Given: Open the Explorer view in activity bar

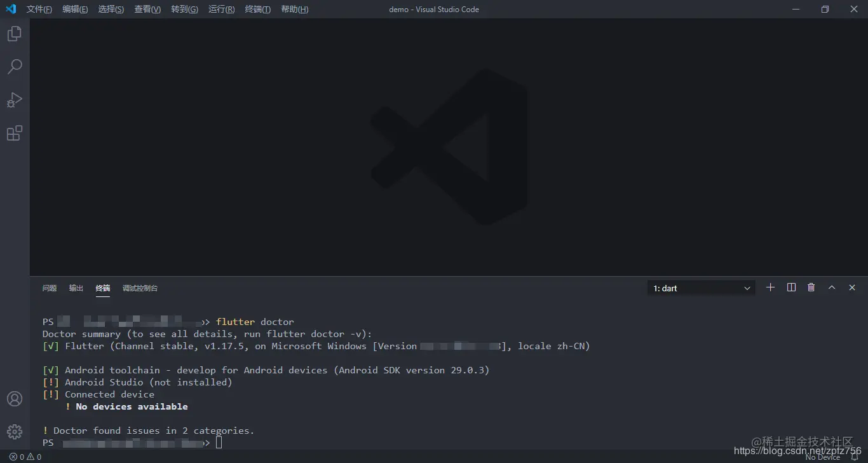Looking at the screenshot, I should click(15, 34).
